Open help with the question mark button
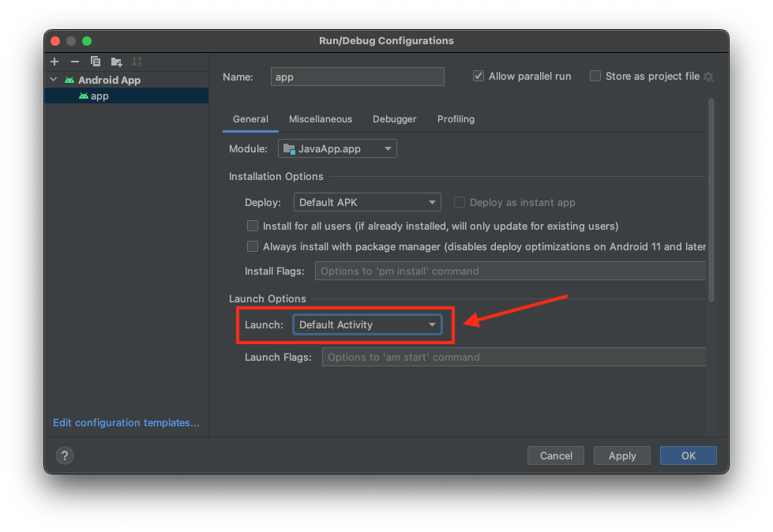Viewport: 773px width, 532px height. point(65,455)
